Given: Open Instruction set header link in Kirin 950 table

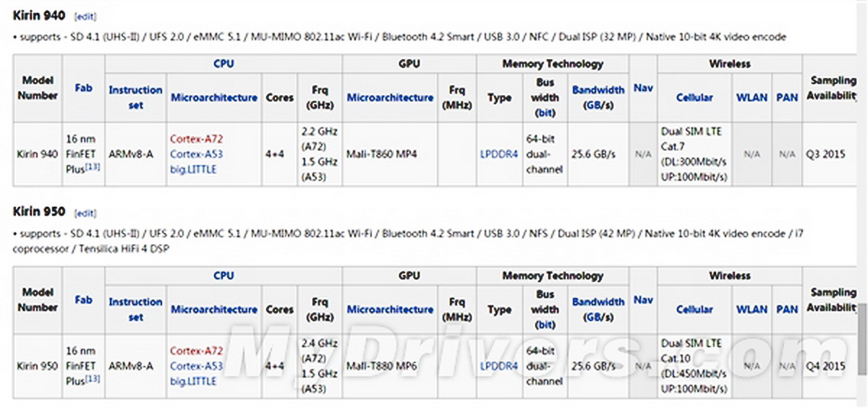Looking at the screenshot, I should pos(135,309).
